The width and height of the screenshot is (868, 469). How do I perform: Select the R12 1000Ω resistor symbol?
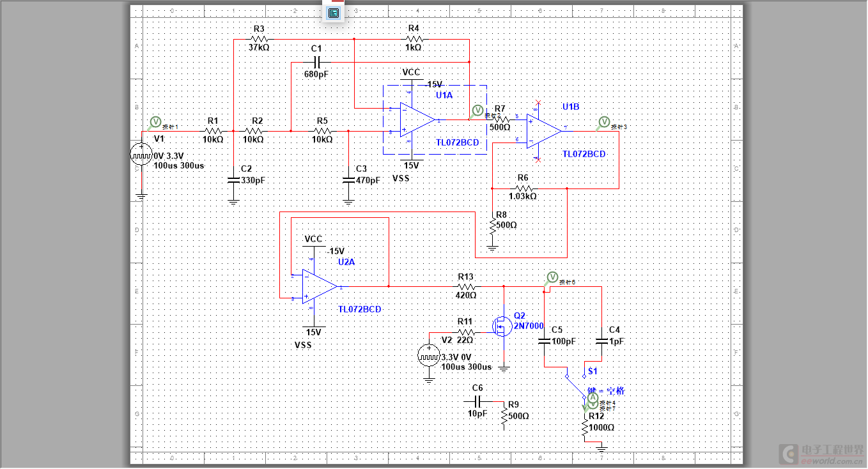[585, 428]
